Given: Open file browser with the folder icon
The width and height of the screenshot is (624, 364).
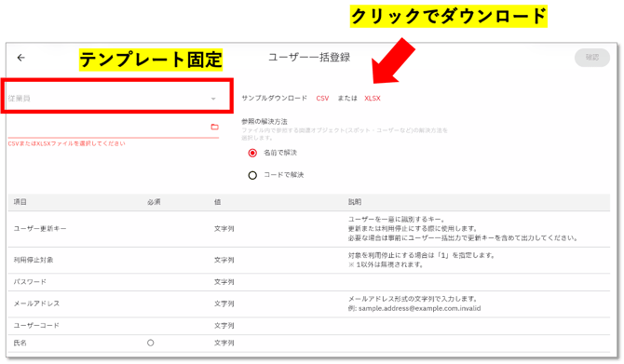Looking at the screenshot, I should (x=214, y=127).
